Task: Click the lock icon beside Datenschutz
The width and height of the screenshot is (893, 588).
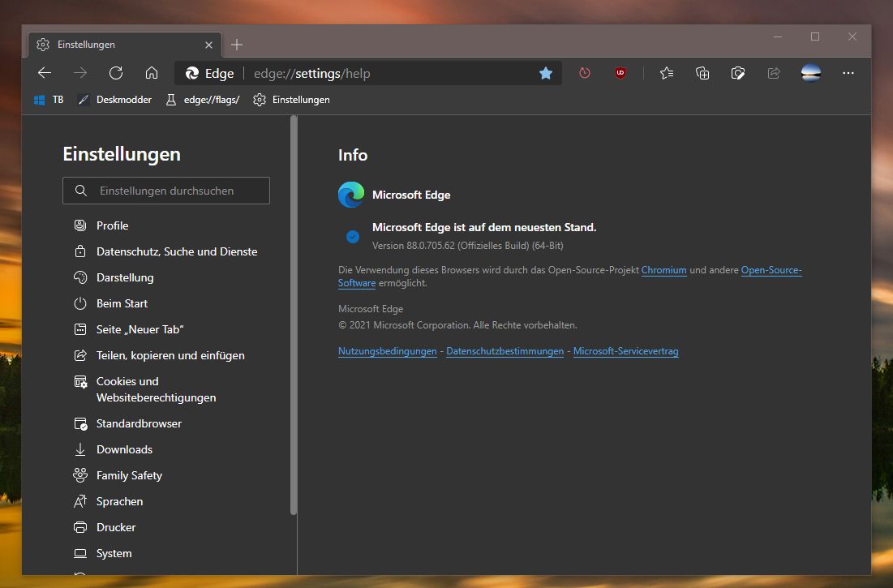Action: [80, 251]
